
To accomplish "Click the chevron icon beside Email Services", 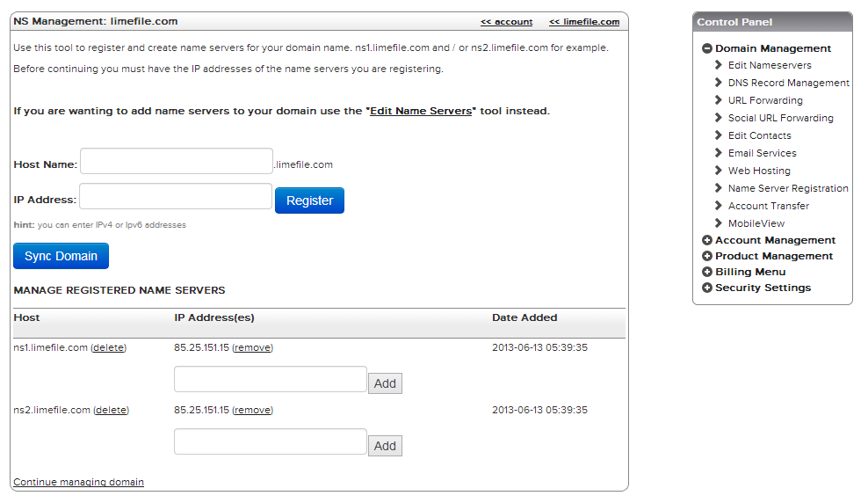I will coord(719,153).
